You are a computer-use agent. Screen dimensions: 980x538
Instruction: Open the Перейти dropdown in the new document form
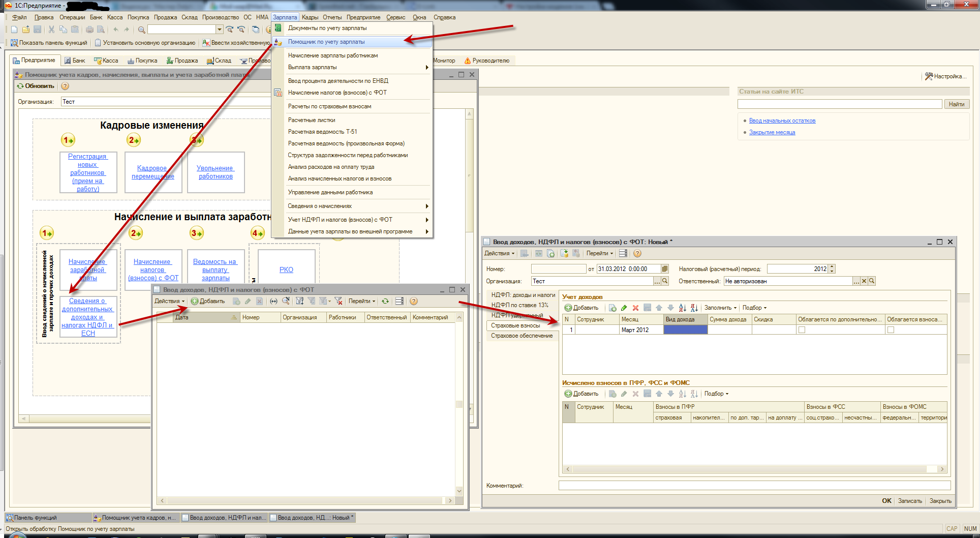tap(600, 253)
